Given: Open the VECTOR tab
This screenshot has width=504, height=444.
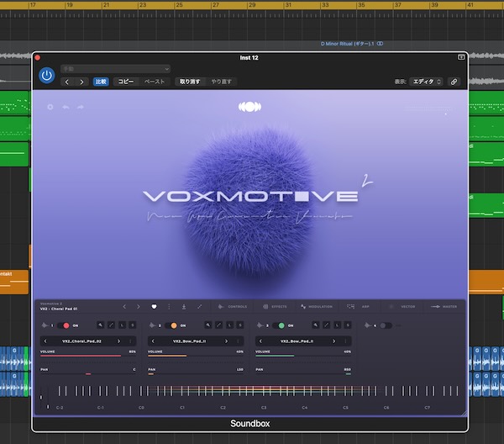Looking at the screenshot, I should [x=402, y=307].
